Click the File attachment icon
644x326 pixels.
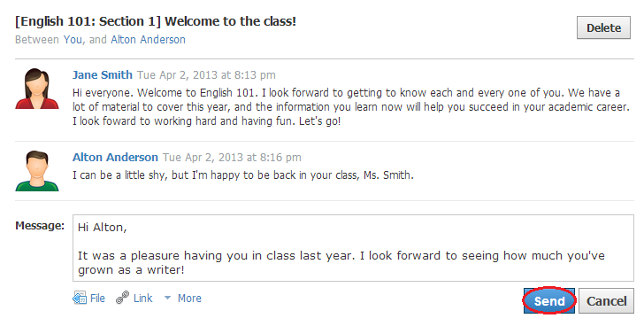(80, 298)
